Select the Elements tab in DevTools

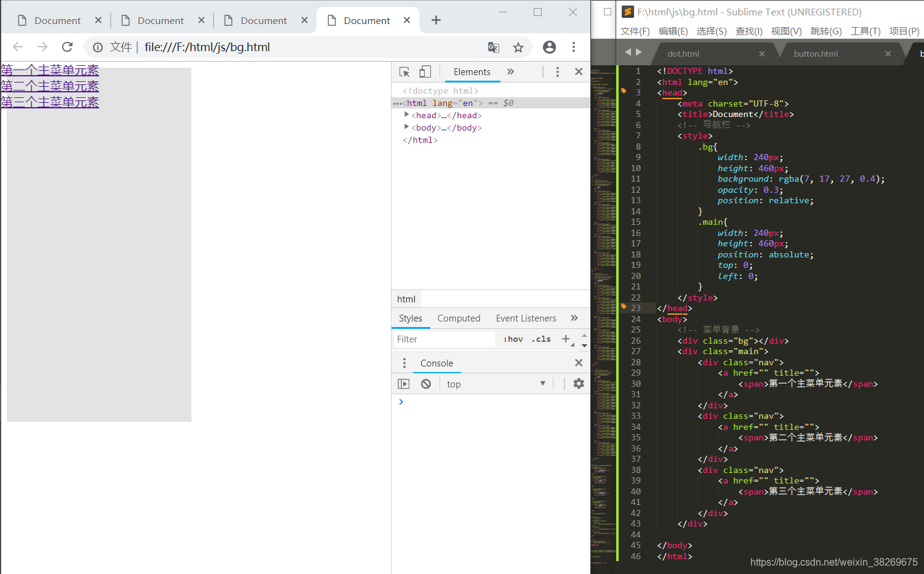472,72
